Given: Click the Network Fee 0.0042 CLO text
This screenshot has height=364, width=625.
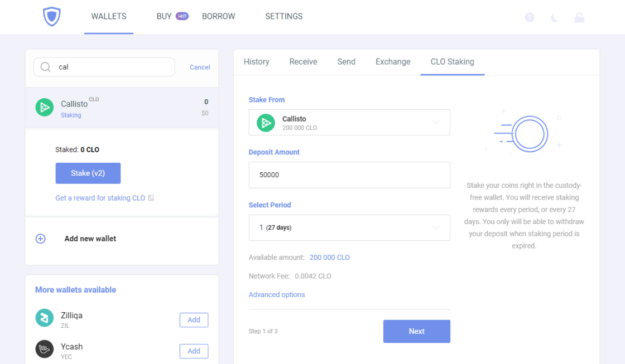Looking at the screenshot, I should (290, 276).
